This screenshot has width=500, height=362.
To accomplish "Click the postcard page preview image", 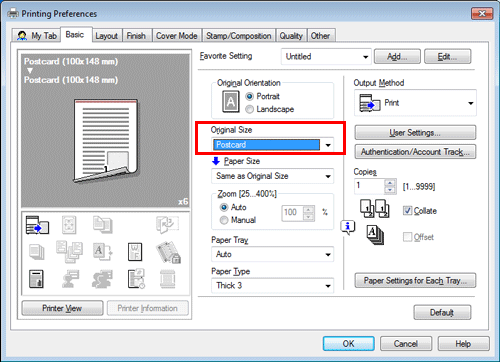I will 106,141.
